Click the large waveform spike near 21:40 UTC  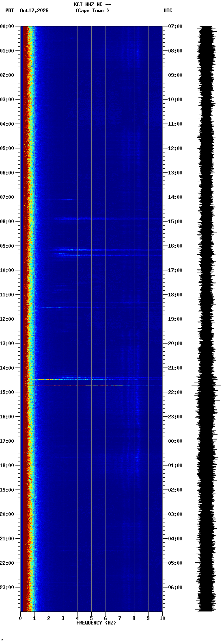coord(207,385)
